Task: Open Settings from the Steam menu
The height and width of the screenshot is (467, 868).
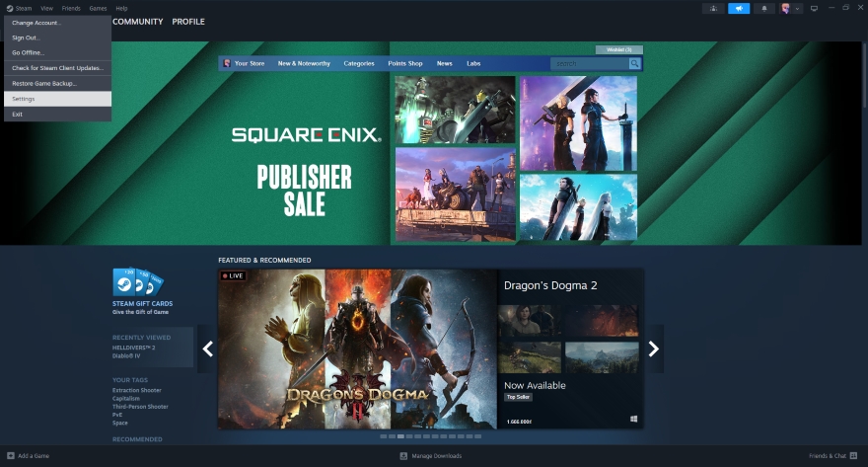Action: click(x=57, y=99)
